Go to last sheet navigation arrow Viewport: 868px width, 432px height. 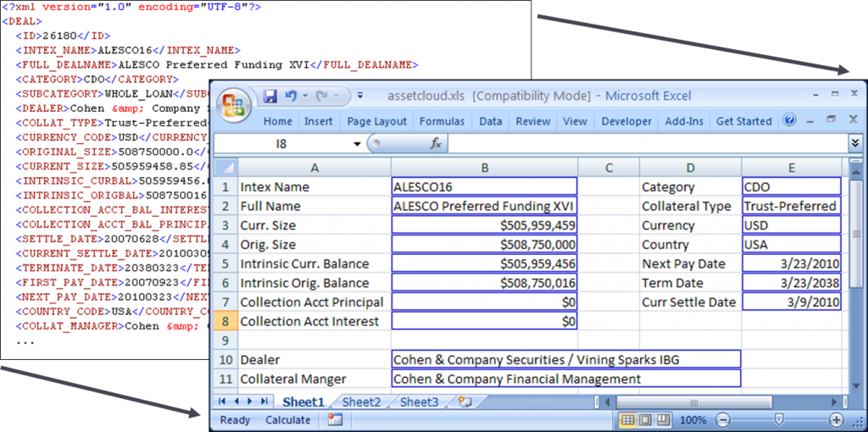point(264,401)
